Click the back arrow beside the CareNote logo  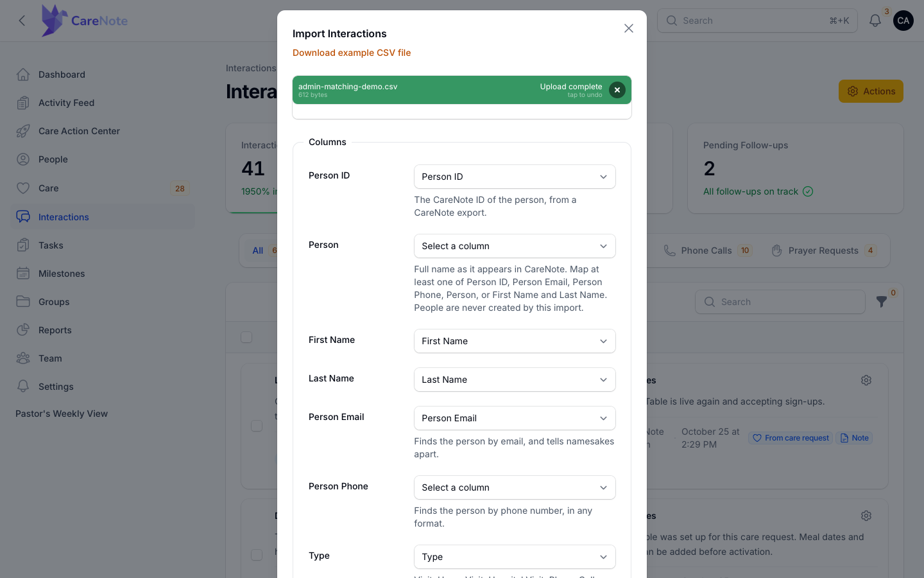click(22, 21)
